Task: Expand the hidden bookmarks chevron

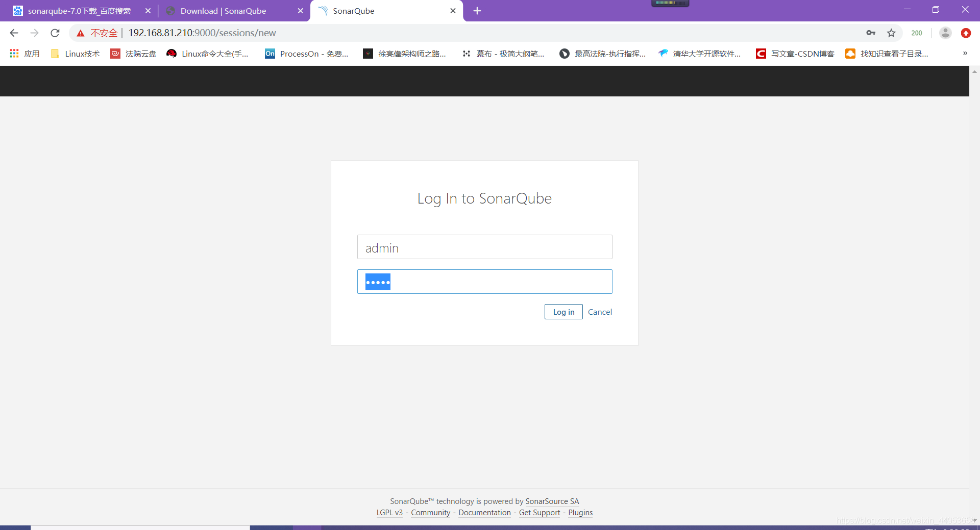Action: click(x=965, y=53)
